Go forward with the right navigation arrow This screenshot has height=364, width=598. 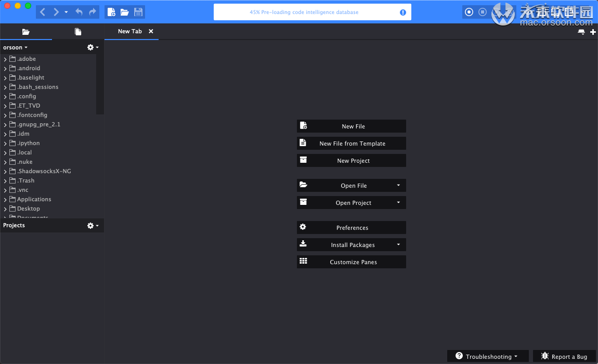click(56, 12)
